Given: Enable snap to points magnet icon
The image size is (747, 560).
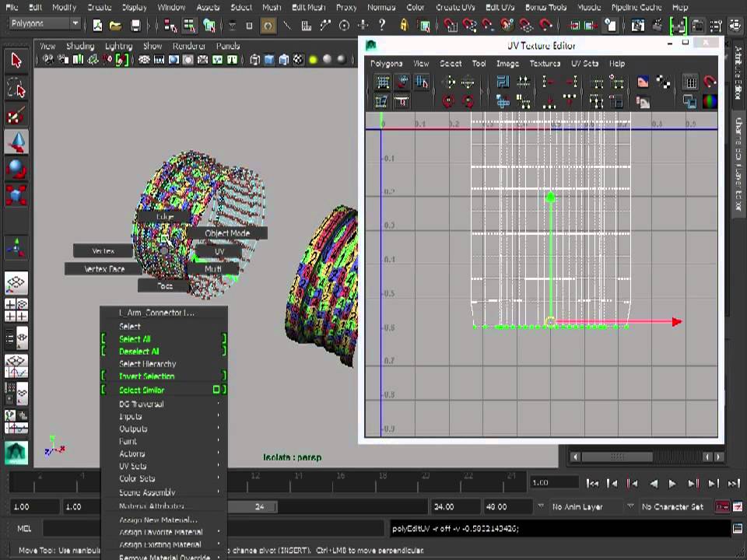Looking at the screenshot, I should (x=487, y=25).
